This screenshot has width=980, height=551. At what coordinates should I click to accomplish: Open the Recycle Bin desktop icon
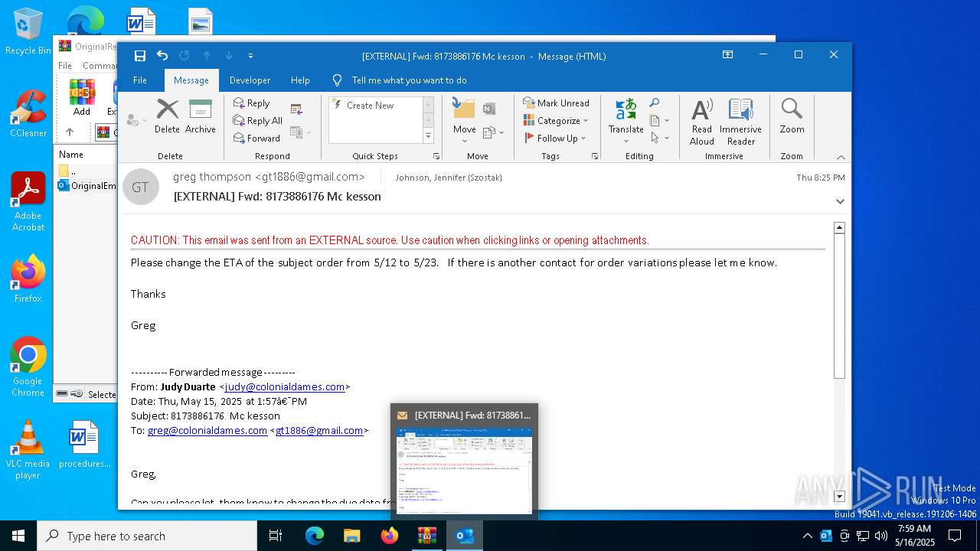(28, 31)
